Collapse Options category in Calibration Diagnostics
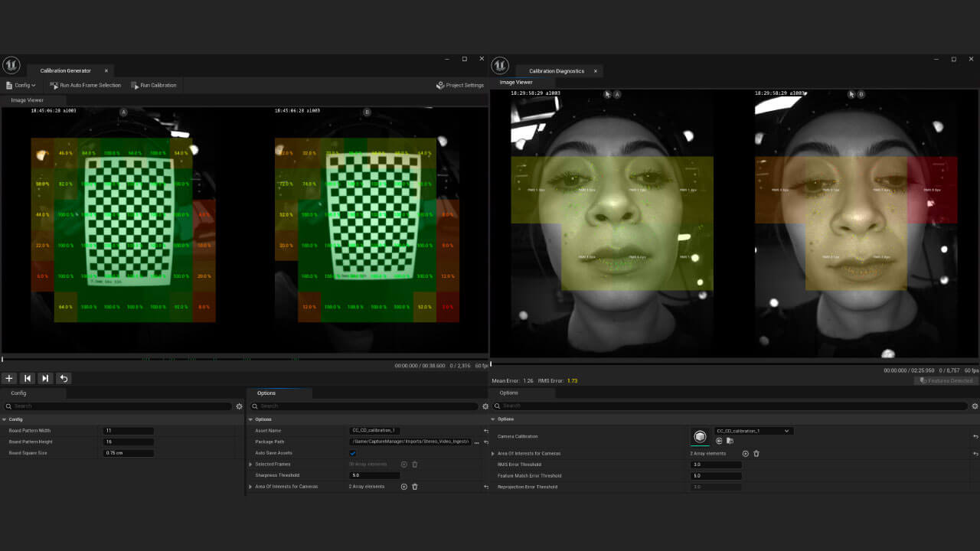Viewport: 980px width, 551px height. tap(493, 419)
